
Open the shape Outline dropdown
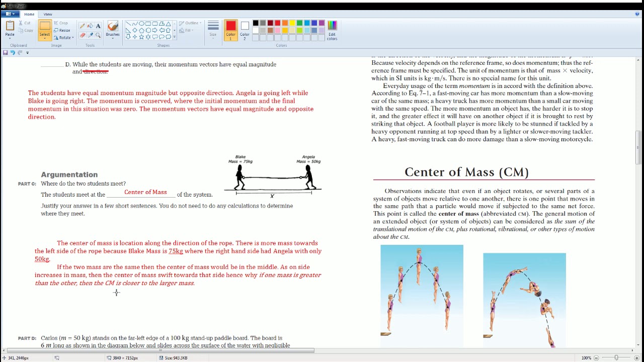tap(190, 23)
